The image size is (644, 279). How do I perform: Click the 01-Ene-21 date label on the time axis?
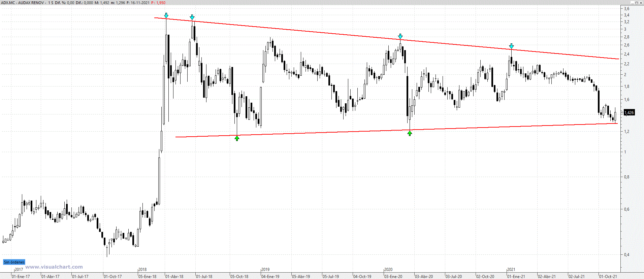516,277
